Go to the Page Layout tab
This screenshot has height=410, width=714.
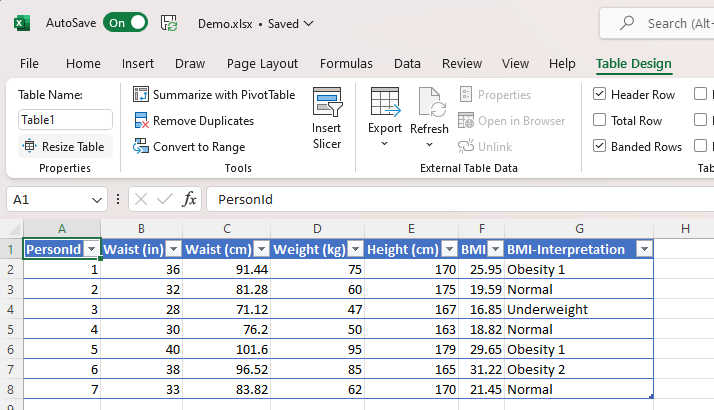coord(262,63)
